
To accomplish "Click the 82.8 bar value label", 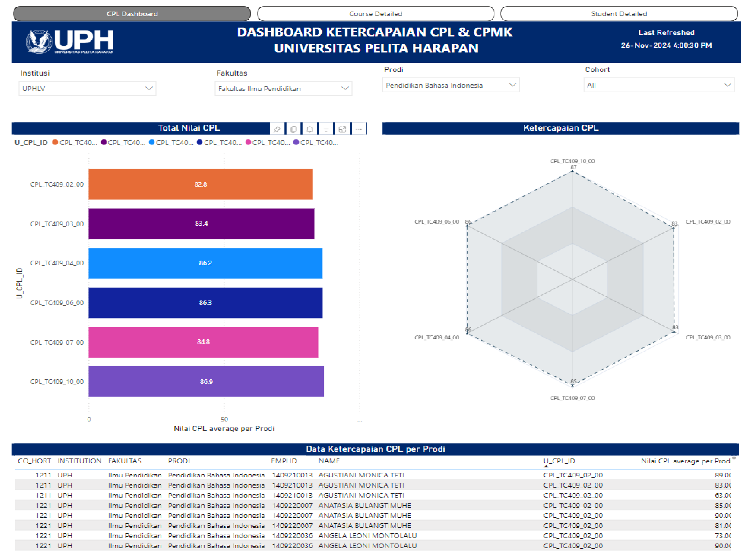I will pos(201,184).
